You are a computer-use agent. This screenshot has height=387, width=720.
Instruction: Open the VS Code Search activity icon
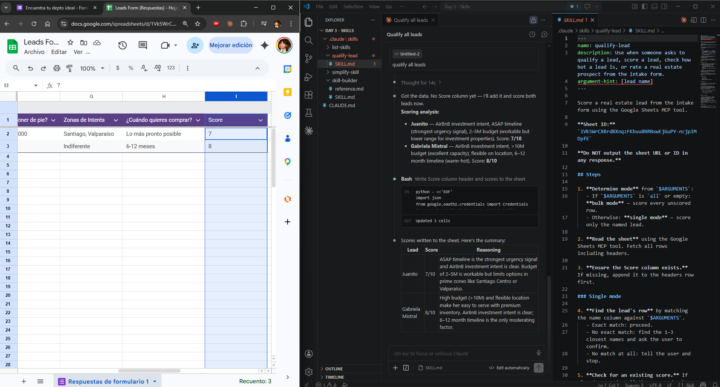pos(309,40)
